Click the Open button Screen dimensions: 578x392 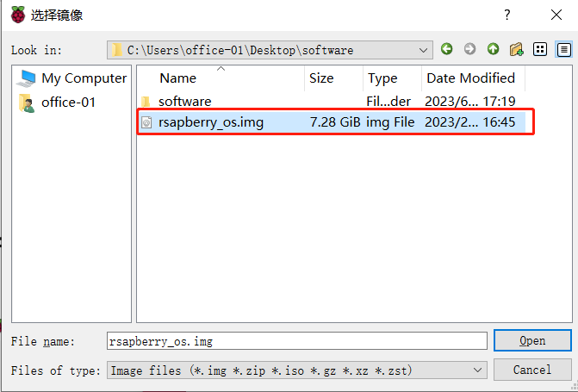pyautogui.click(x=532, y=340)
